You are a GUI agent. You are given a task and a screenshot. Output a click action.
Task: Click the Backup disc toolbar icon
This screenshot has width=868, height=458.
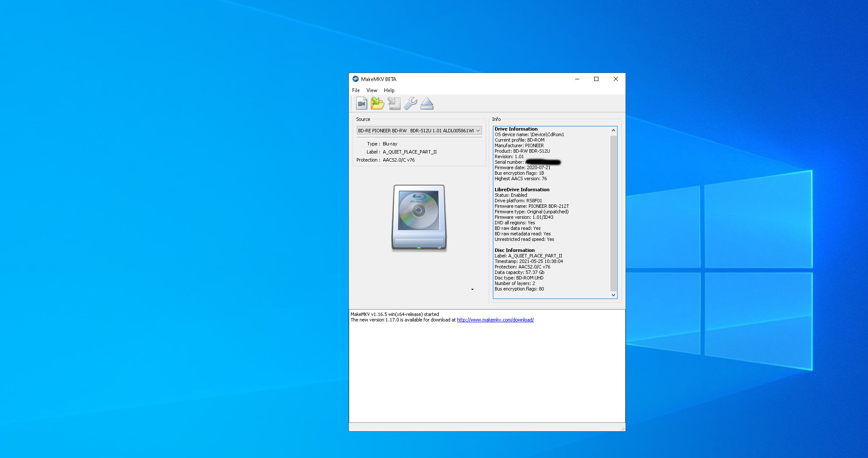pos(394,103)
